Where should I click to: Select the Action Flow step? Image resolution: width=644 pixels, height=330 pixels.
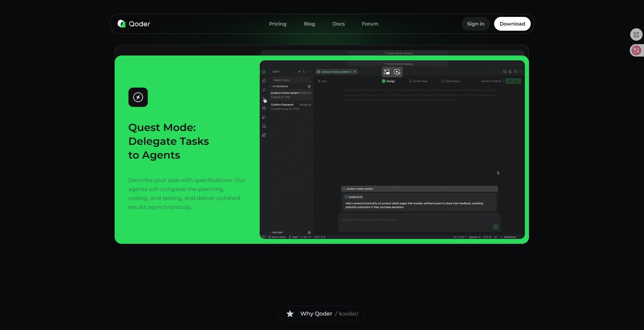[x=418, y=81]
